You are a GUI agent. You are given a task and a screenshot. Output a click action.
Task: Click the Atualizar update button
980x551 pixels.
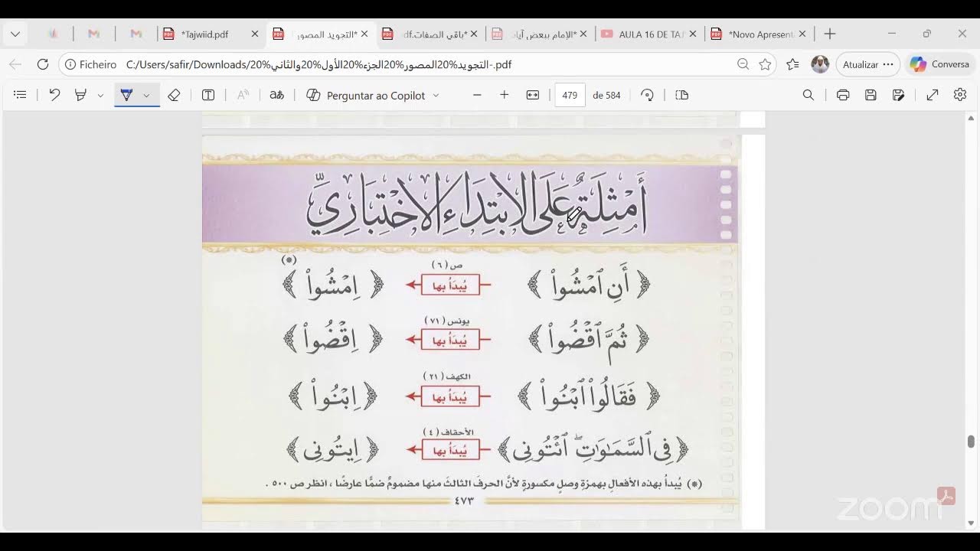point(867,64)
